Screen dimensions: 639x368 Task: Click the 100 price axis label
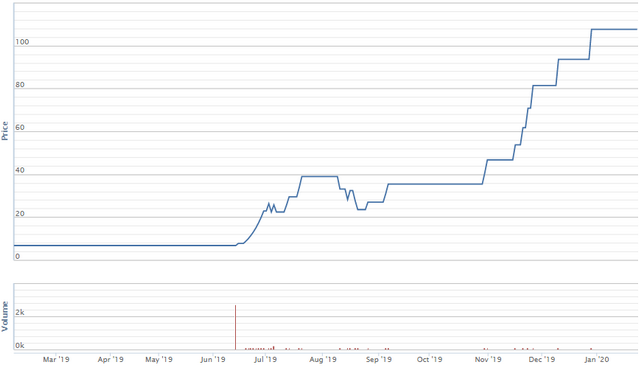tap(22, 42)
